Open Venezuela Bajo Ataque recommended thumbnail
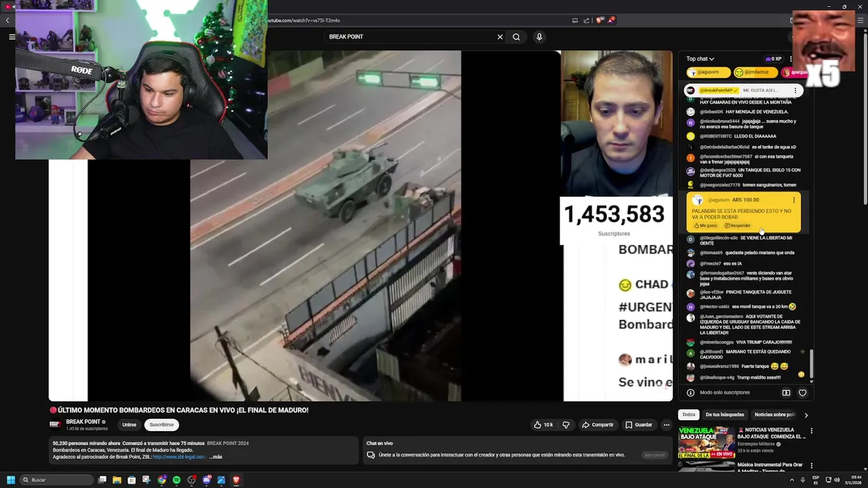This screenshot has width=868, height=488. coord(706,443)
